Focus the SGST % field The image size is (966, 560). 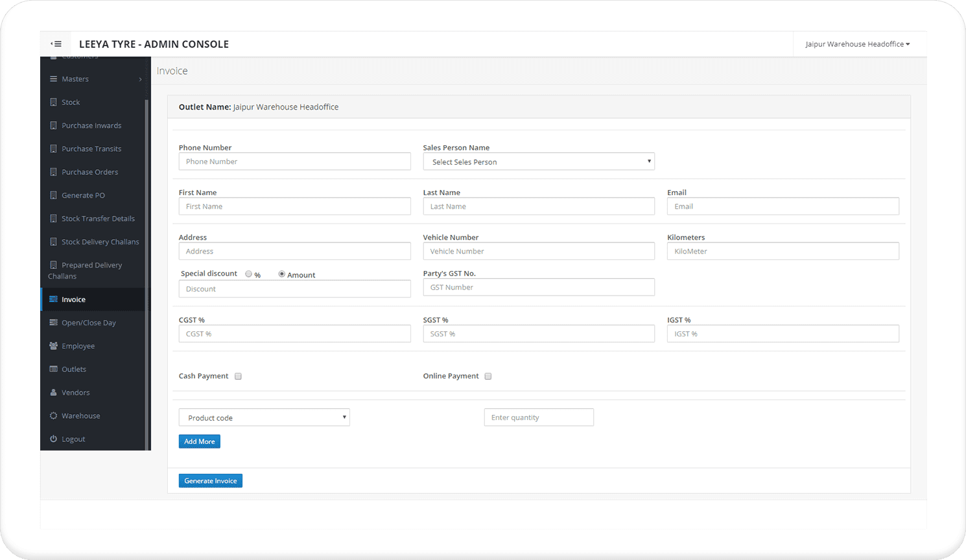pyautogui.click(x=539, y=334)
